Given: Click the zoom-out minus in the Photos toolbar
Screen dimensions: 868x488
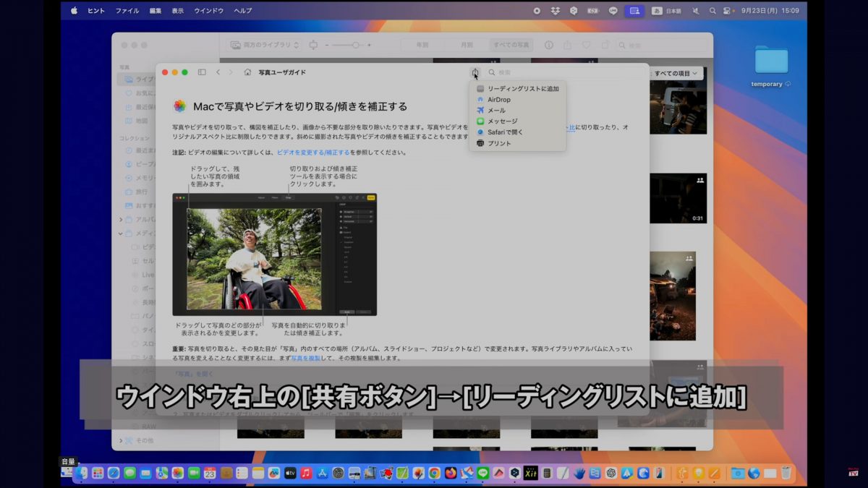Looking at the screenshot, I should (x=327, y=45).
